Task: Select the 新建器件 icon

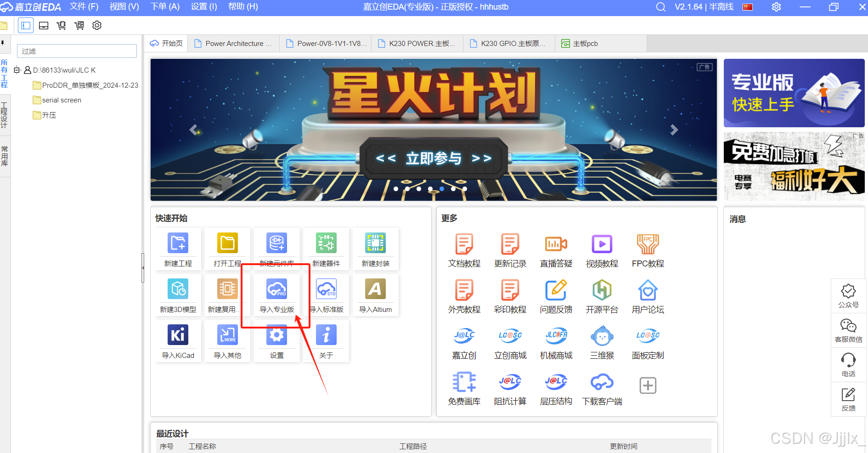Action: click(x=326, y=243)
